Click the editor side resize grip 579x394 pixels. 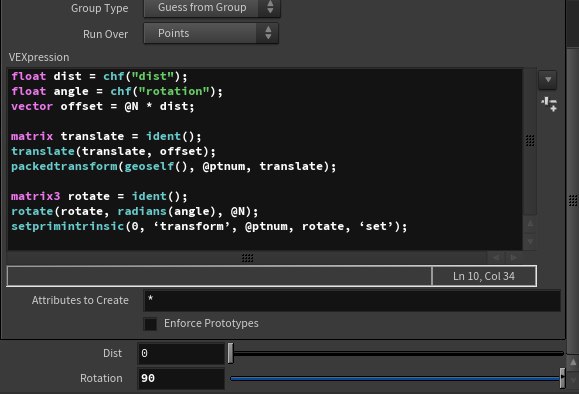click(x=530, y=140)
